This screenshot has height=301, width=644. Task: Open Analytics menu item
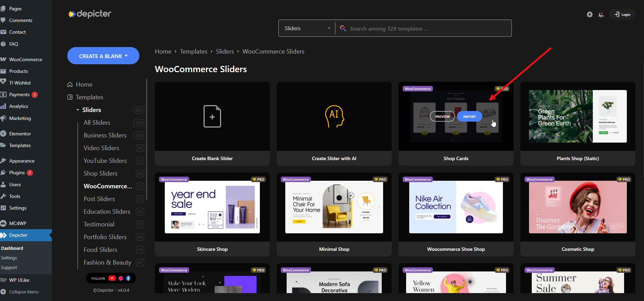click(19, 106)
